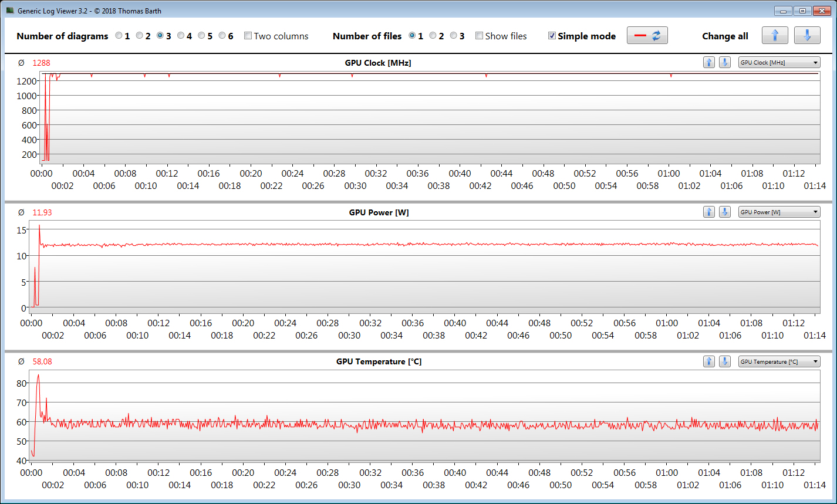Click the Change all label
The width and height of the screenshot is (837, 504).
(725, 36)
